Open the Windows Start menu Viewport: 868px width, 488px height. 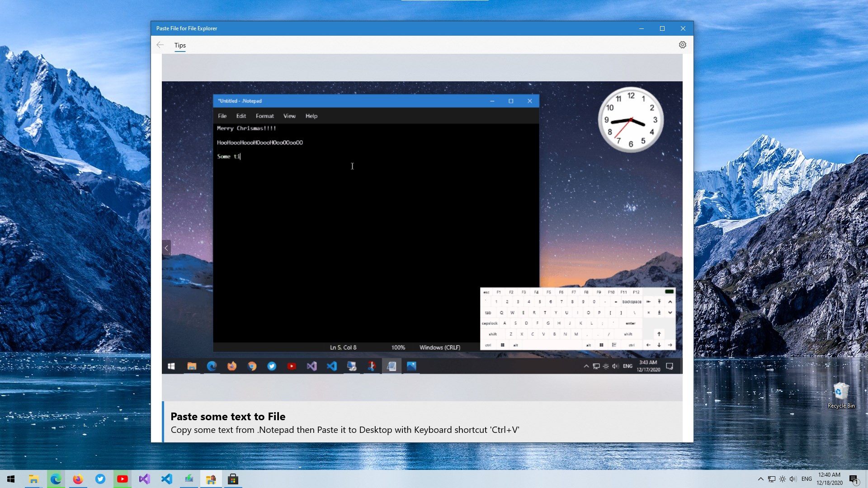[x=11, y=479]
